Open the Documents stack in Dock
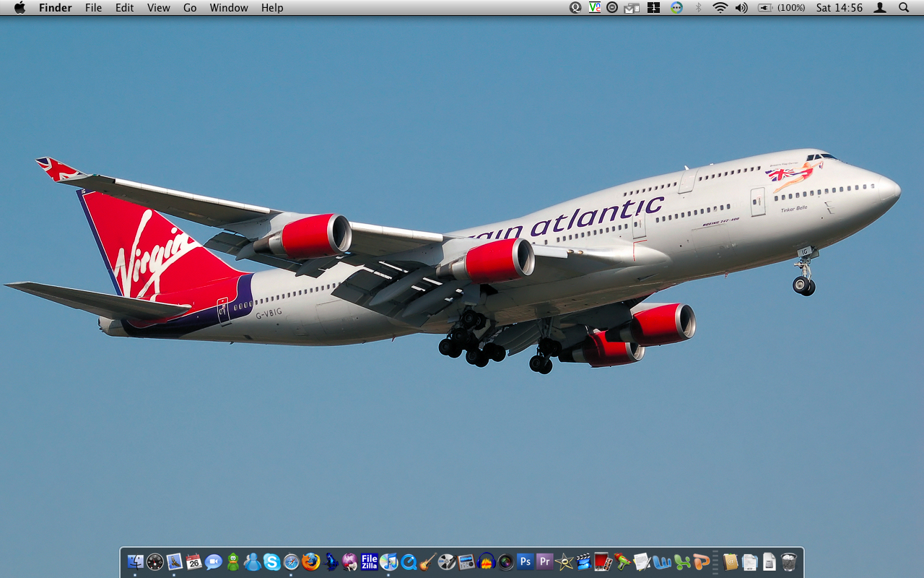924x578 pixels. pyautogui.click(x=750, y=561)
